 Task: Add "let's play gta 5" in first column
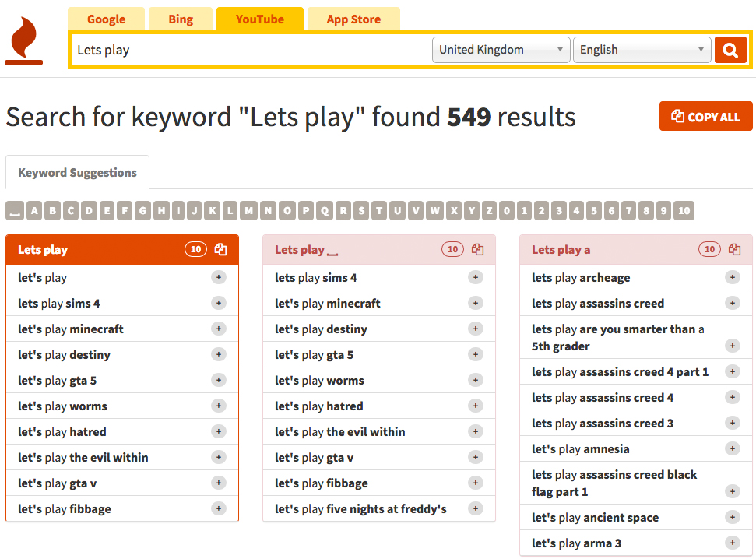[219, 380]
